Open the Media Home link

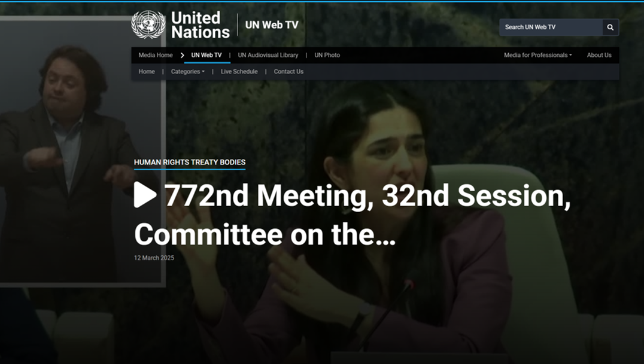[x=155, y=55]
